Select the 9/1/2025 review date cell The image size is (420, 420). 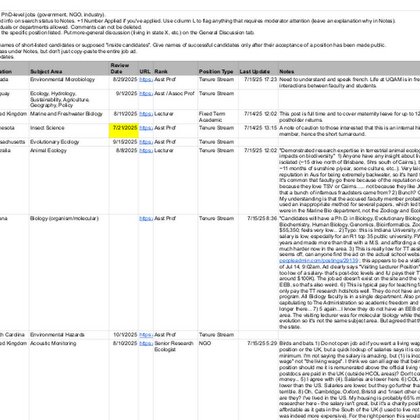coord(124,99)
